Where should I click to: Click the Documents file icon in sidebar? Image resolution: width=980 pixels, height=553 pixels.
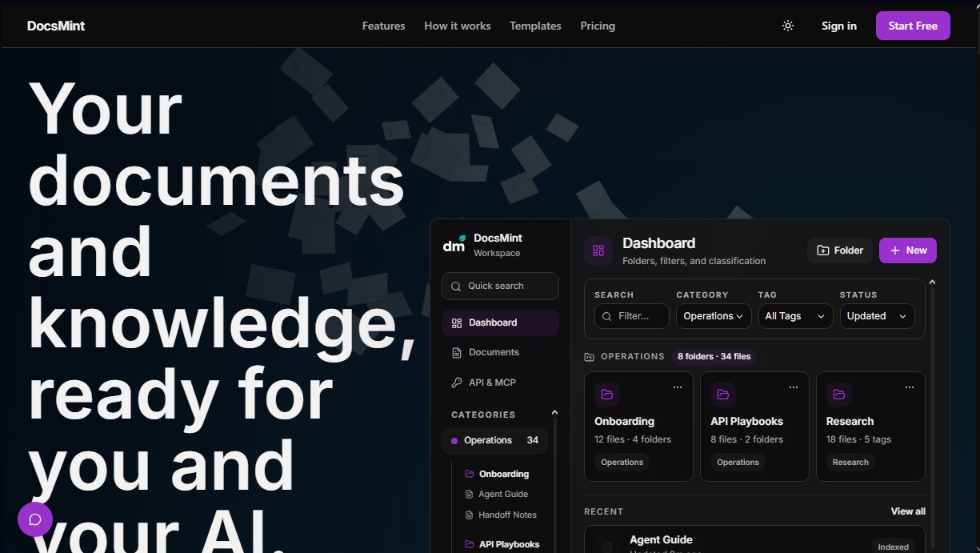click(x=457, y=353)
